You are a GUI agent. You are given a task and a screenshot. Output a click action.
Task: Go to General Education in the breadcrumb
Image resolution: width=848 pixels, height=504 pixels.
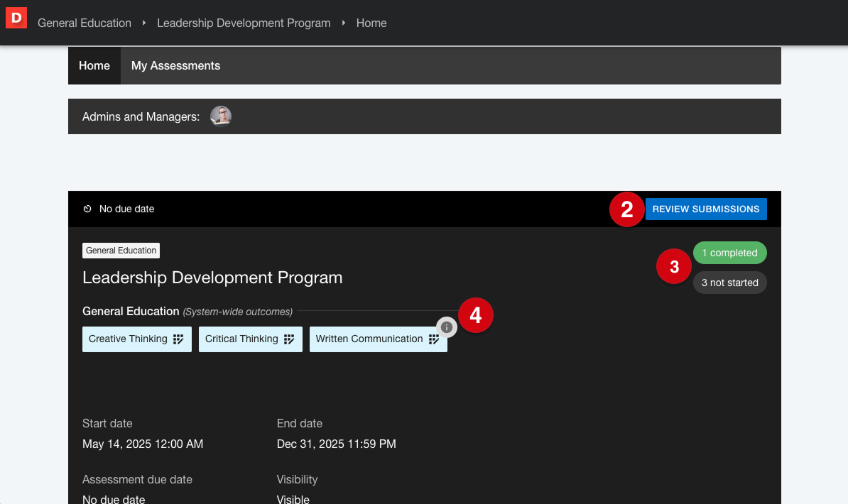click(x=85, y=23)
